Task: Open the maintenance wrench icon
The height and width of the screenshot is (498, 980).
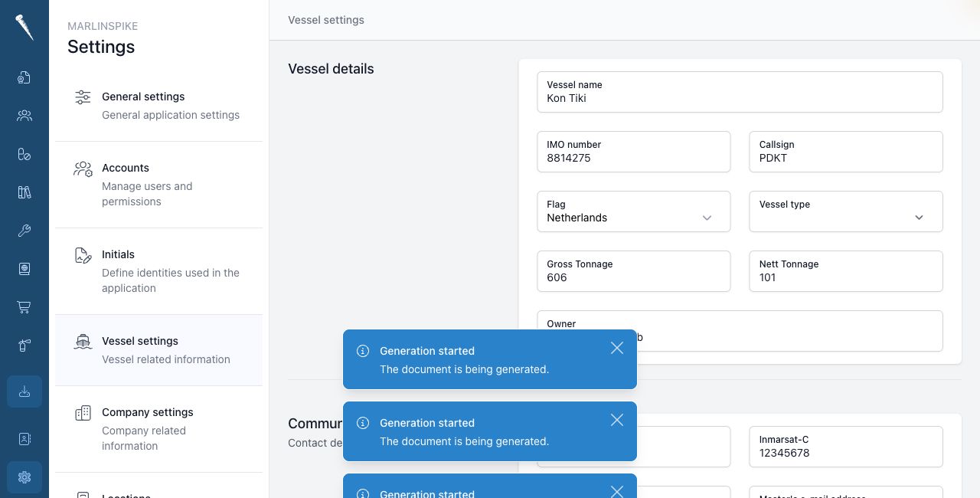Action: point(24,231)
